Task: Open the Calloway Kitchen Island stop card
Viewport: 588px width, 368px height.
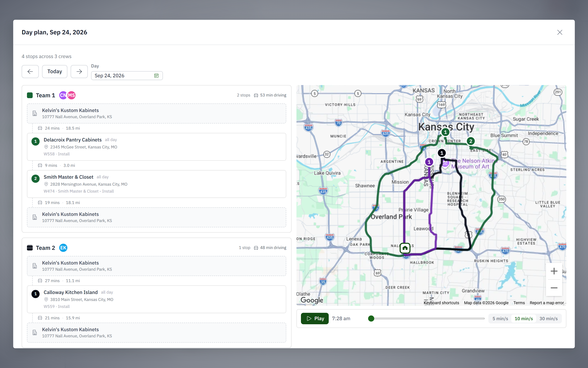Action: click(x=156, y=299)
